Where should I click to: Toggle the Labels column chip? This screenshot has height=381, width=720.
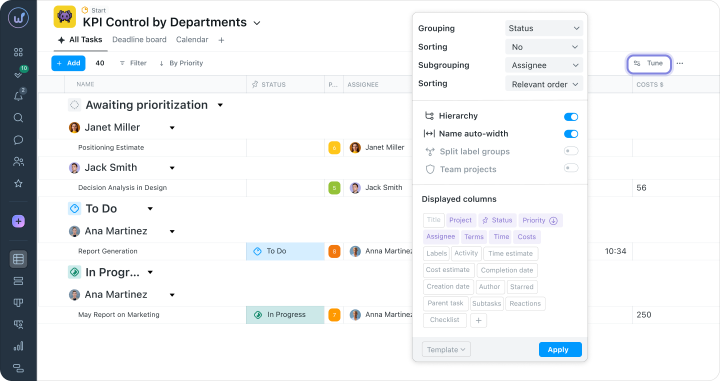436,253
